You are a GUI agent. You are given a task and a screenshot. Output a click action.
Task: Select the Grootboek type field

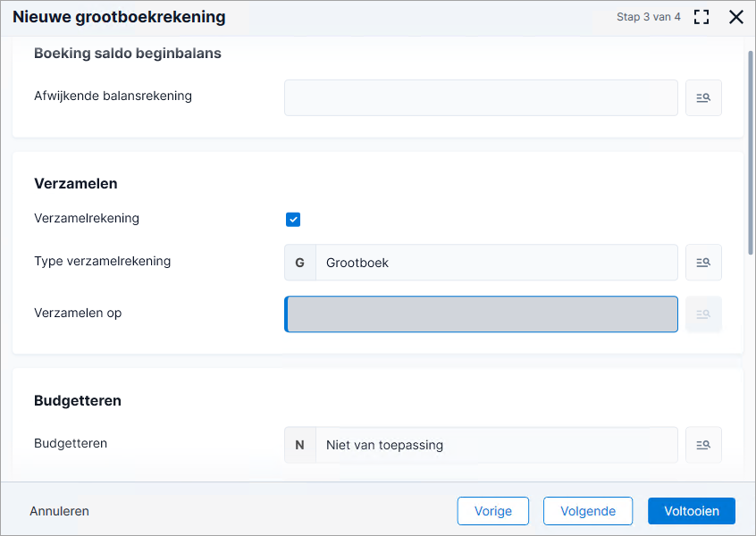497,263
